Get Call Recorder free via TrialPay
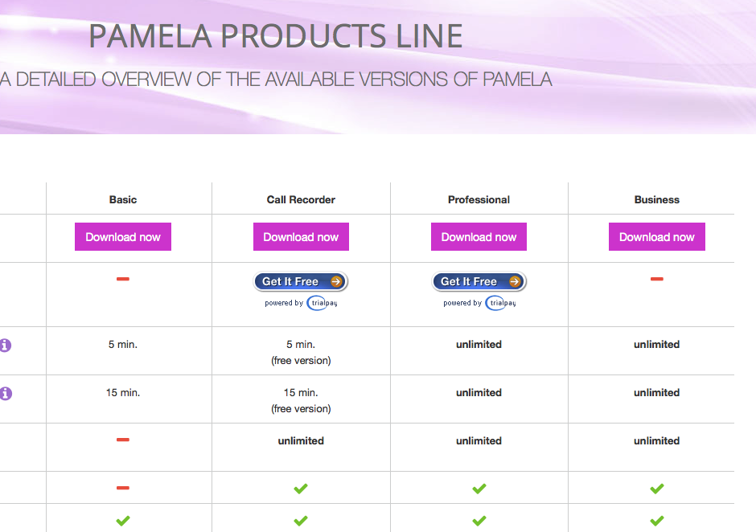This screenshot has width=756, height=532. point(300,281)
